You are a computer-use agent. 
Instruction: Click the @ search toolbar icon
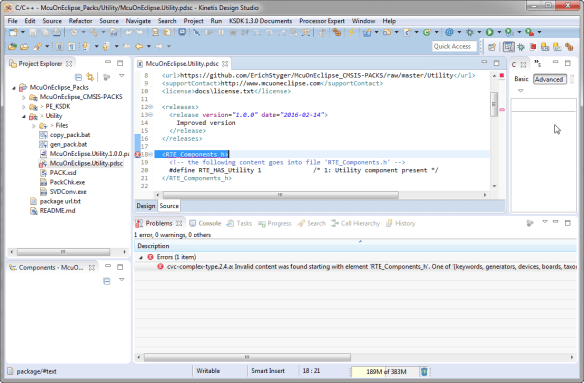coord(450,32)
